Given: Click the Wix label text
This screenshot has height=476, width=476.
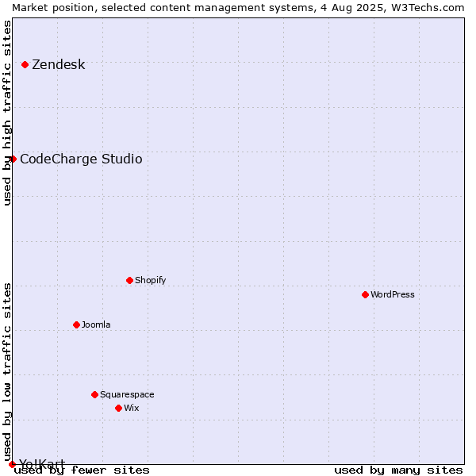Looking at the screenshot, I should pyautogui.click(x=132, y=408).
